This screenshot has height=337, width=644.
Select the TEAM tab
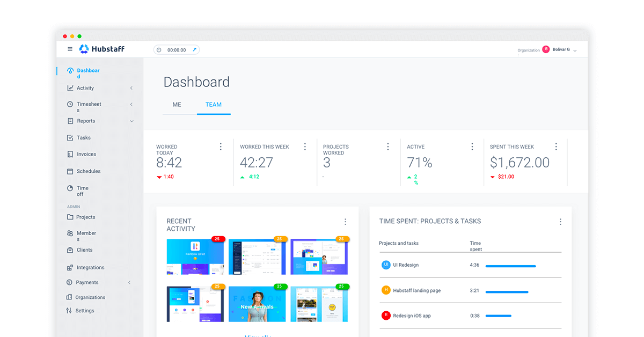coord(214,105)
